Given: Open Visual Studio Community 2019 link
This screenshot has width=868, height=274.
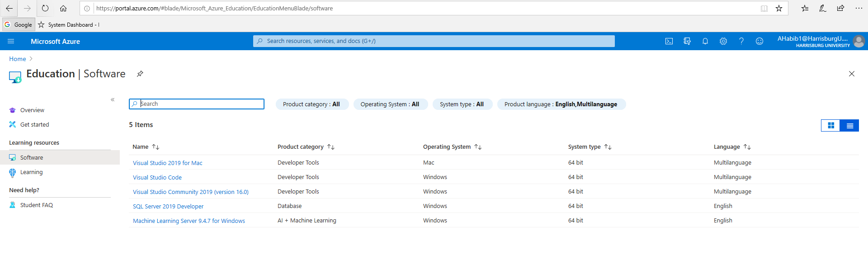Looking at the screenshot, I should pos(191,192).
